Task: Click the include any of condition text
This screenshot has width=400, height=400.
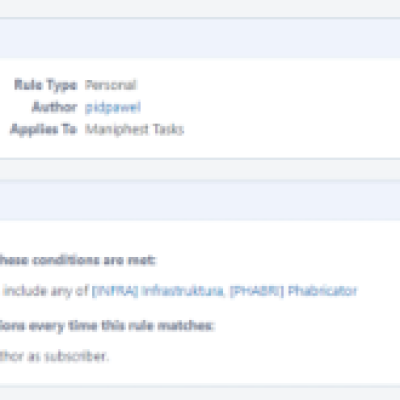Action: [45, 291]
